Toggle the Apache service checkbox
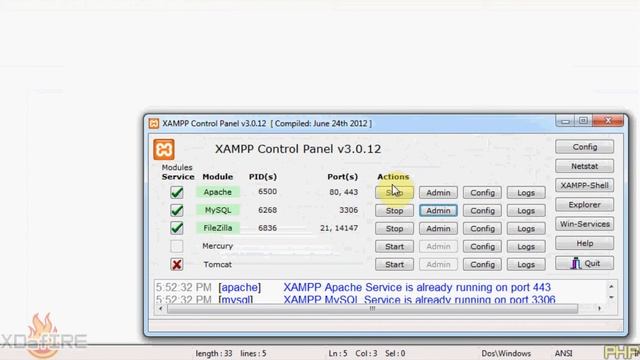Image resolution: width=640 pixels, height=360 pixels. click(177, 192)
